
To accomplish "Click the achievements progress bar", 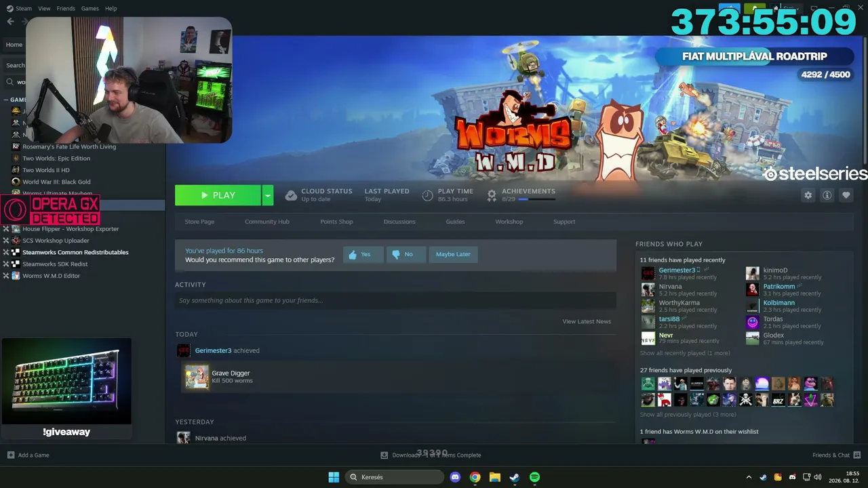I will click(537, 199).
